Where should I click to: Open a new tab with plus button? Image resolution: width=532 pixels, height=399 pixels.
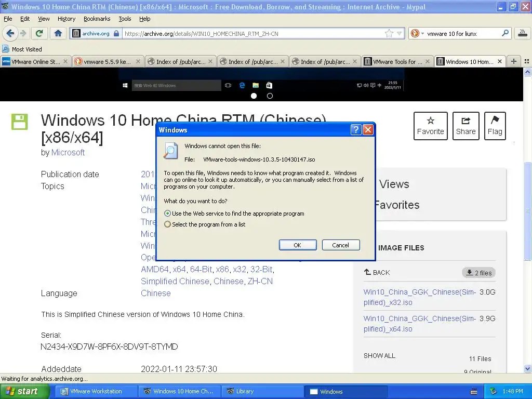(514, 61)
